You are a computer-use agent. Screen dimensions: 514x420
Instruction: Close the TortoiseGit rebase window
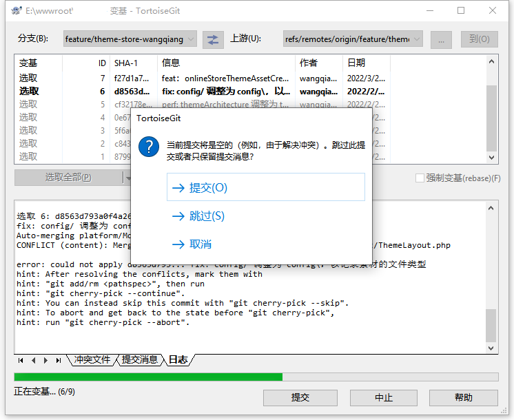(493, 10)
